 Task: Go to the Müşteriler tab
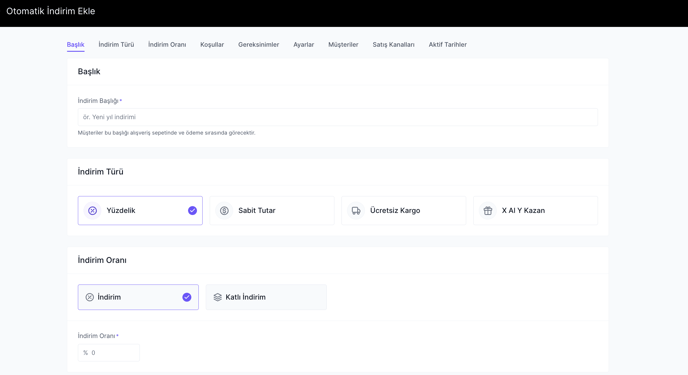pyautogui.click(x=343, y=44)
